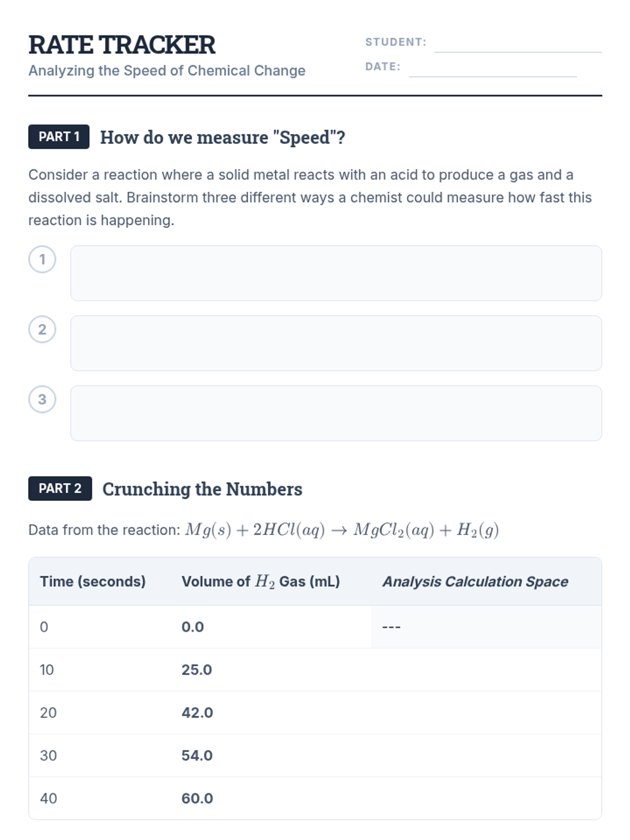Screen dimensions: 630x840
Task: Click the Time (seconds) column header
Action: coord(93,581)
